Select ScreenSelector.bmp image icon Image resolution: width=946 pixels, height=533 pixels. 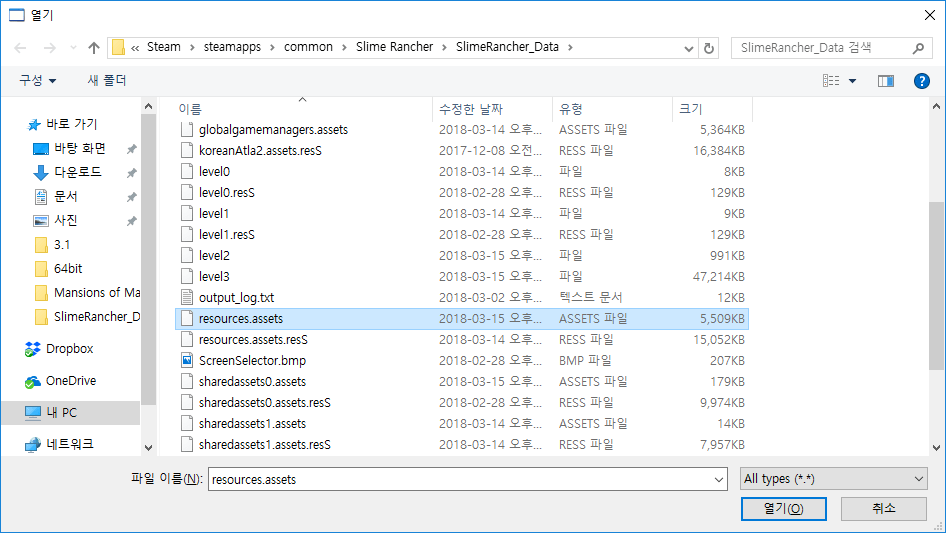tap(187, 360)
